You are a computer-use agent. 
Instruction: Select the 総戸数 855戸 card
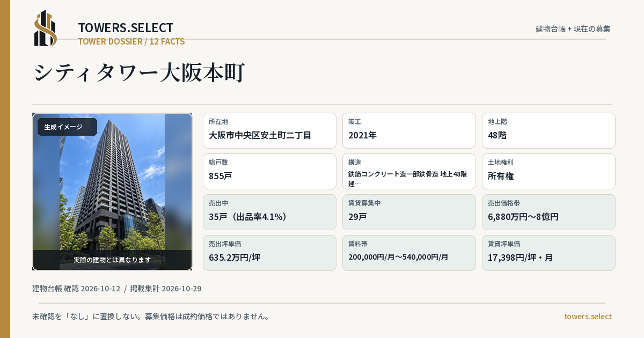pyautogui.click(x=269, y=171)
